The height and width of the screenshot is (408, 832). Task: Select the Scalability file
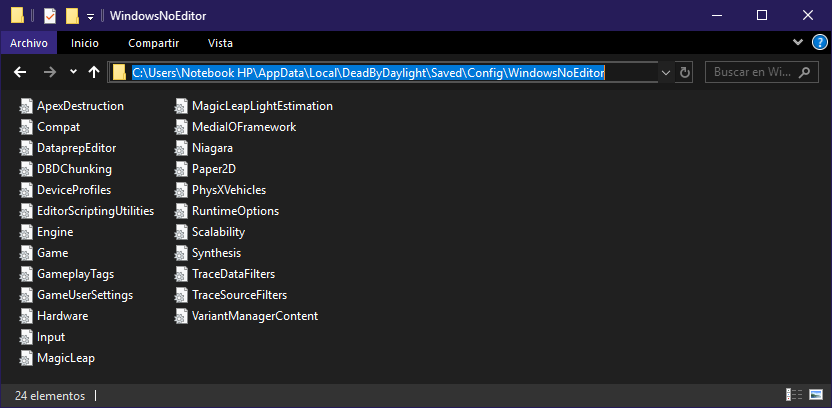click(x=210, y=232)
